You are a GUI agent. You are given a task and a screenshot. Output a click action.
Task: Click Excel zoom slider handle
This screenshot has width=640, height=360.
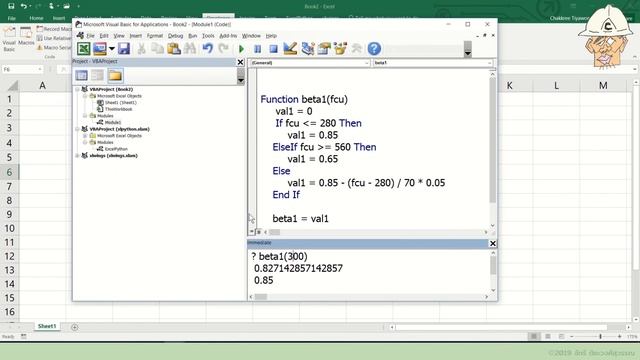600,336
